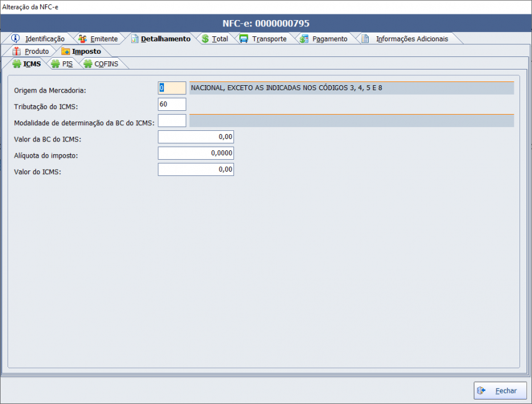
Task: Click the Valor da BC do ICMS label
Action: pos(48,139)
